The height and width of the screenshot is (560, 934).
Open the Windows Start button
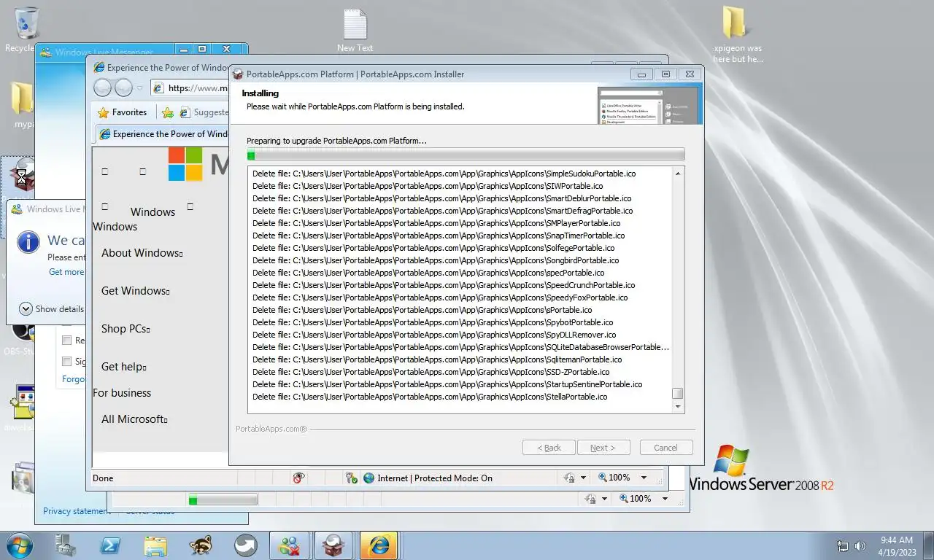tap(20, 545)
